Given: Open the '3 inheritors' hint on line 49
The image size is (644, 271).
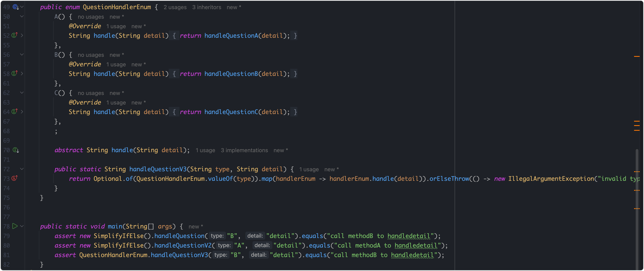Looking at the screenshot, I should [x=206, y=7].
